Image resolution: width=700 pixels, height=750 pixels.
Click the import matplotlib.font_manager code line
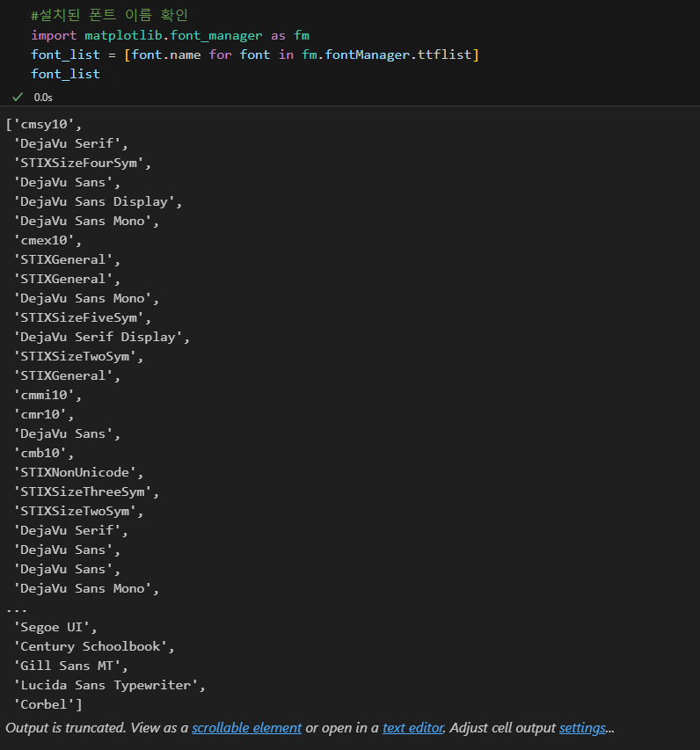(x=170, y=35)
